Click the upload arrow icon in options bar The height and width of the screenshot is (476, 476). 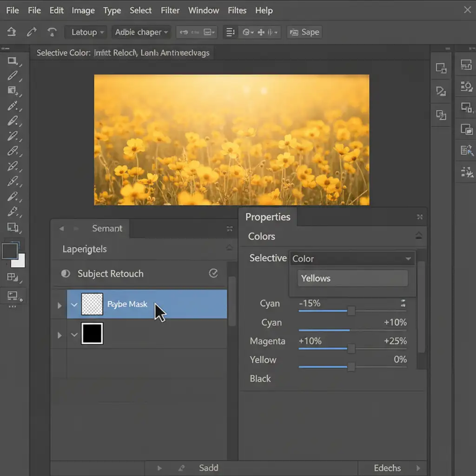[11, 32]
